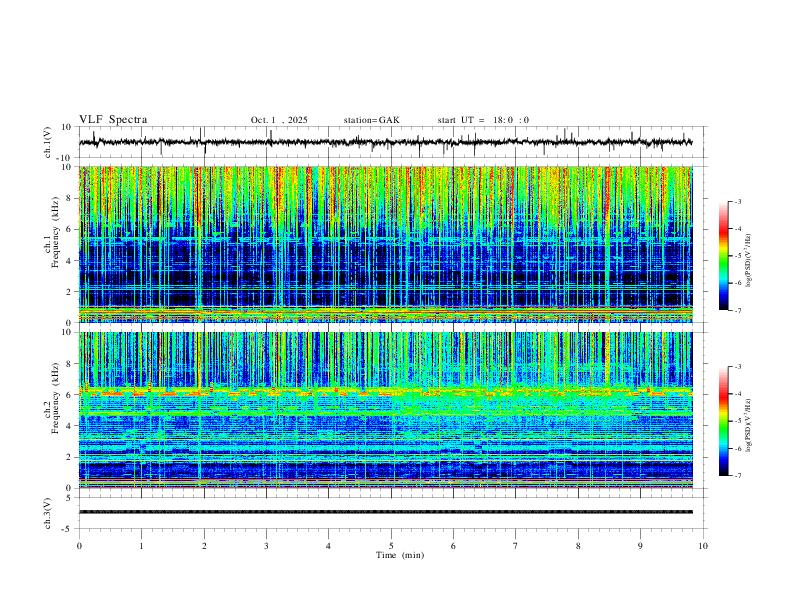Click the ch.1 waveform trace strip
792x612 pixels.
[386, 142]
